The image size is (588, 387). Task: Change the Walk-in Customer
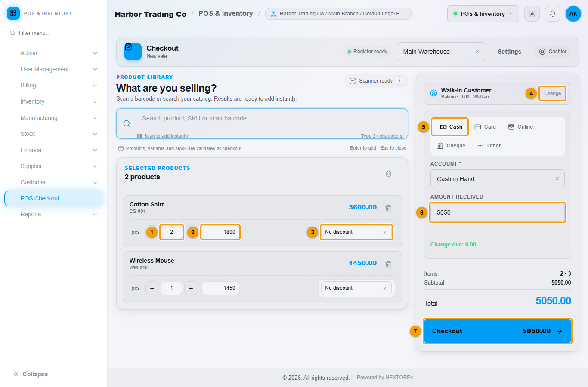click(552, 93)
